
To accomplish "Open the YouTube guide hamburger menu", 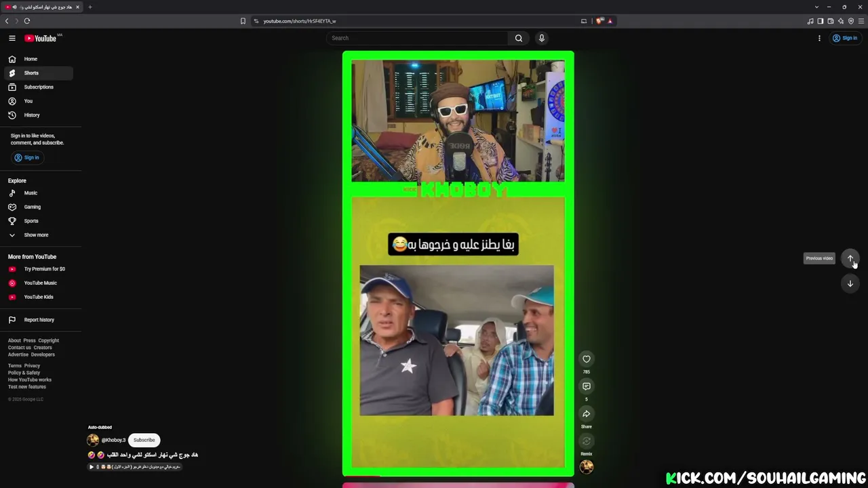I will [x=12, y=38].
